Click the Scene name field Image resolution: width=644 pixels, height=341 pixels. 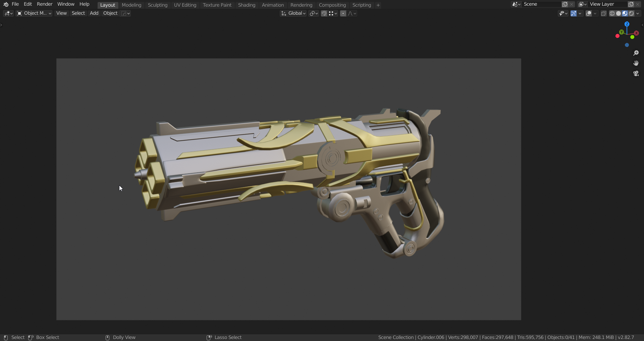pos(542,4)
